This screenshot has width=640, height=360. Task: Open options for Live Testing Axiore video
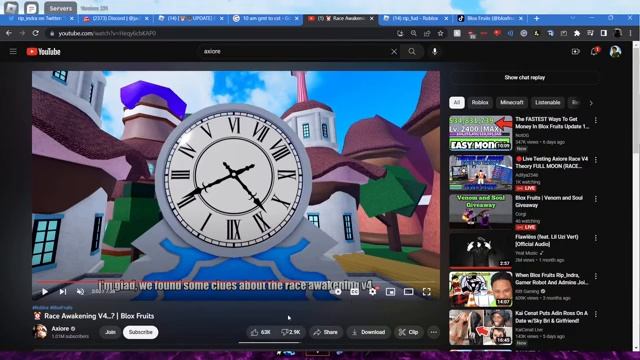point(596,160)
